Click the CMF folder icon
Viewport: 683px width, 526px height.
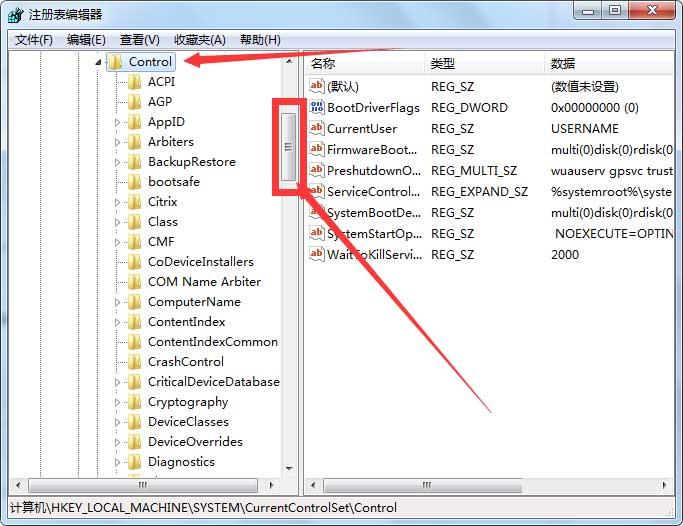coord(135,242)
